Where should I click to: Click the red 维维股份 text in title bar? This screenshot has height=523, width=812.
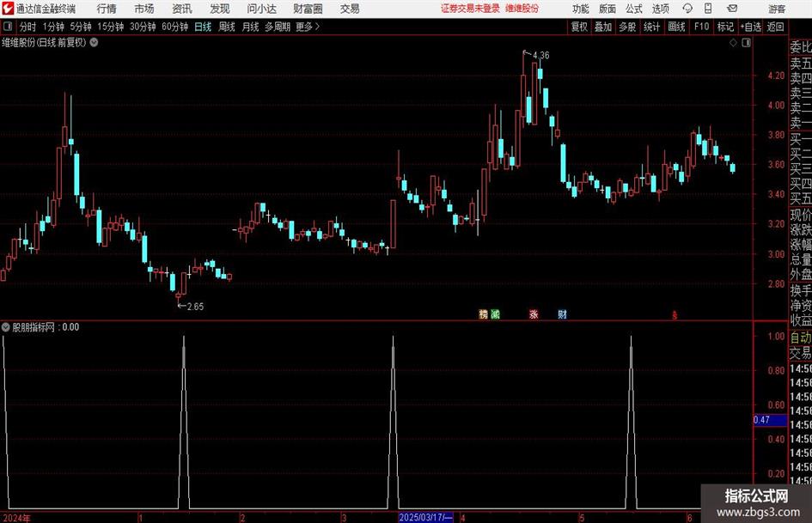522,9
